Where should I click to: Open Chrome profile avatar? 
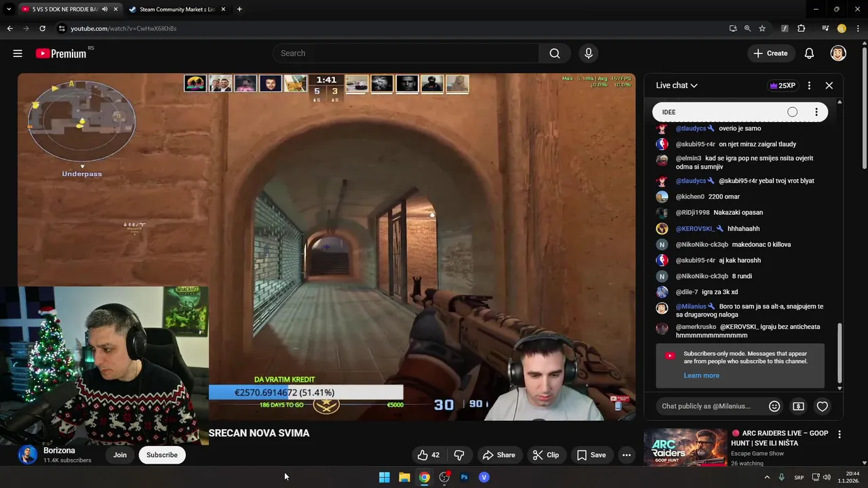[x=842, y=28]
